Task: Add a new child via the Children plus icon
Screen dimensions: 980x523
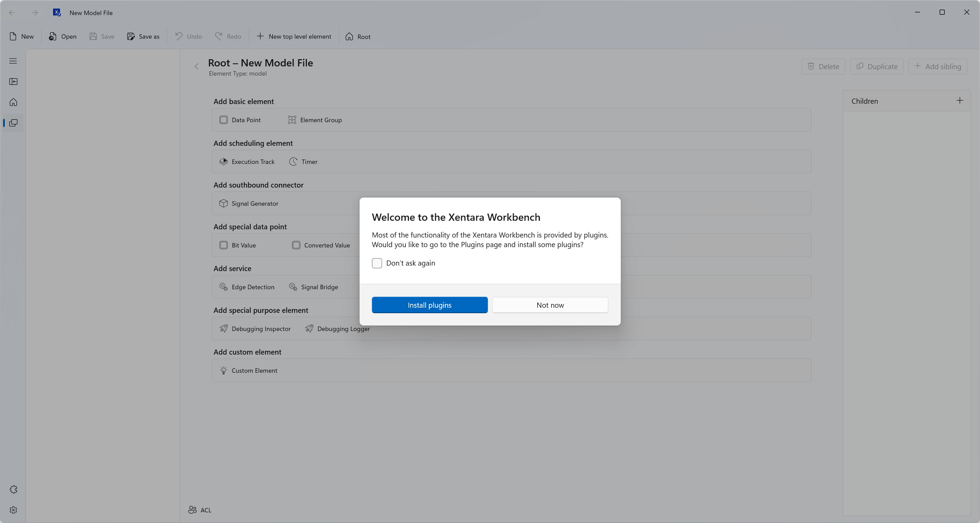Action: [x=960, y=100]
